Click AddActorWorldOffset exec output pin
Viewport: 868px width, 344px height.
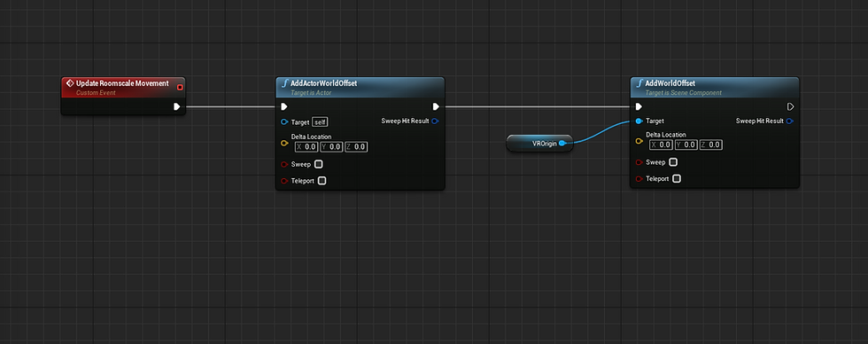(x=436, y=106)
